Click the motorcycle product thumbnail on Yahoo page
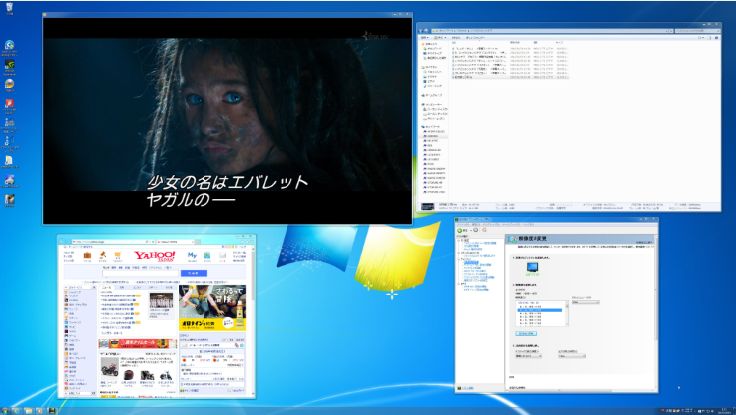Screen dimensions: 736x415 pyautogui.click(x=110, y=369)
